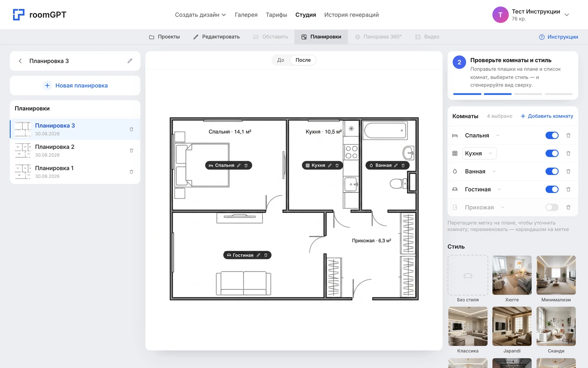
Task: Switch to the Редактировать tab
Action: coord(216,37)
